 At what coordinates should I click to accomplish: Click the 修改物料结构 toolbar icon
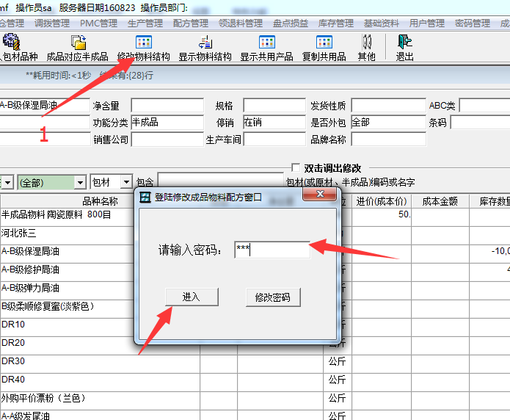[x=144, y=48]
